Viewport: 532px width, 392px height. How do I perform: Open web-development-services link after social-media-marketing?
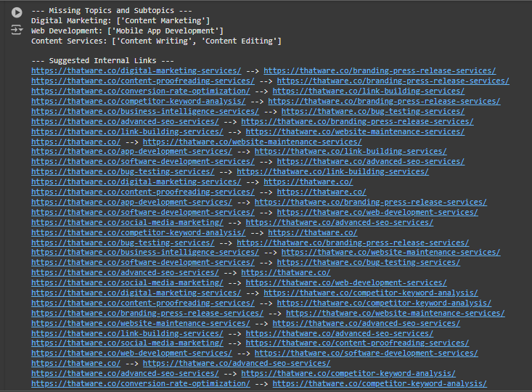346,283
